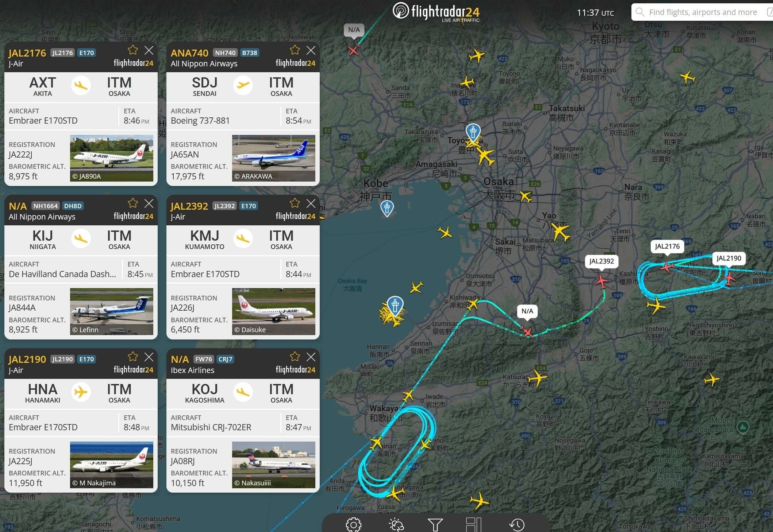Close the JAL2392 flight card
Image resolution: width=773 pixels, height=532 pixels.
tap(311, 203)
